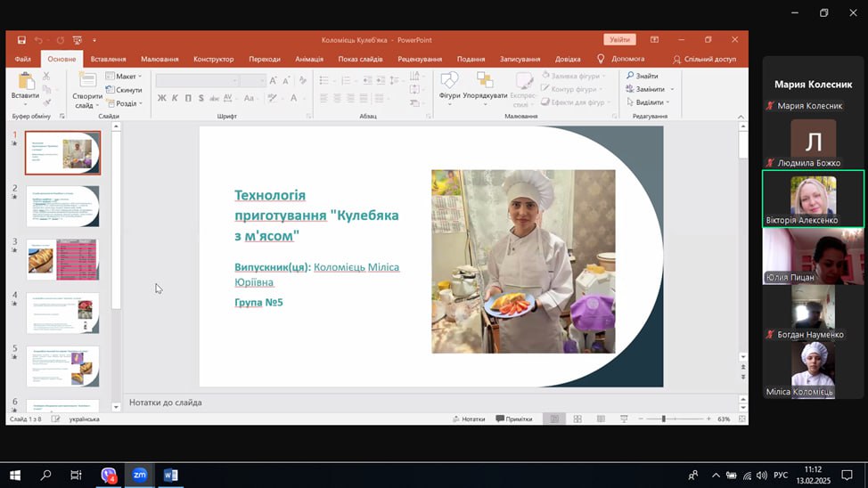This screenshot has width=868, height=488.
Task: Open Zoom app from Windows taskbar
Action: click(139, 476)
